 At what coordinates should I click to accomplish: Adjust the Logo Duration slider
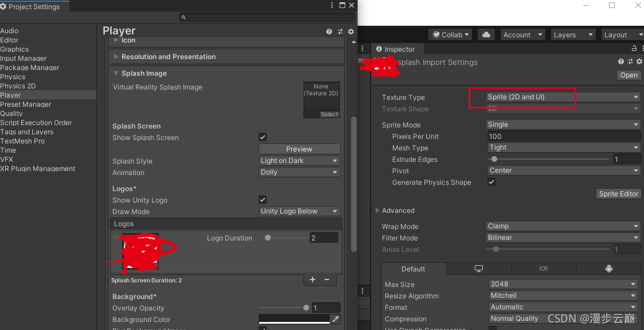click(x=286, y=238)
